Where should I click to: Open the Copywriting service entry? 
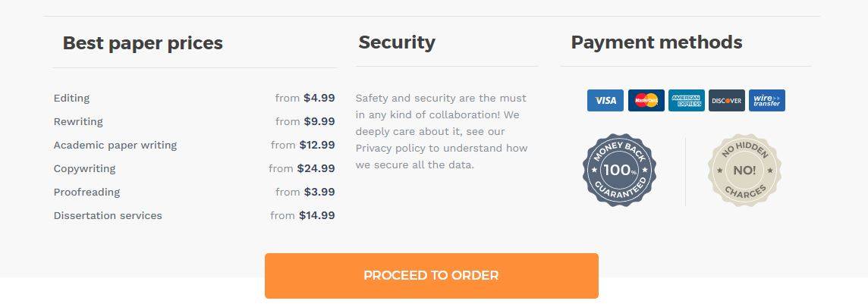coord(85,168)
